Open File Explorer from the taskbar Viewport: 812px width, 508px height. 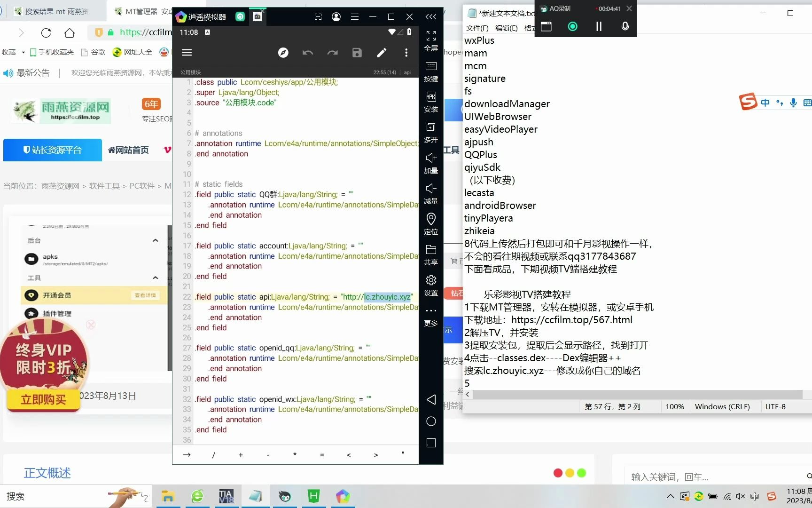168,496
